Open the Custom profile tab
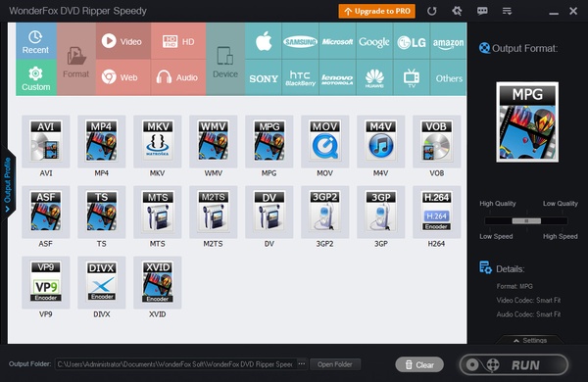Viewport: 588px width, 382px height. coord(35,78)
